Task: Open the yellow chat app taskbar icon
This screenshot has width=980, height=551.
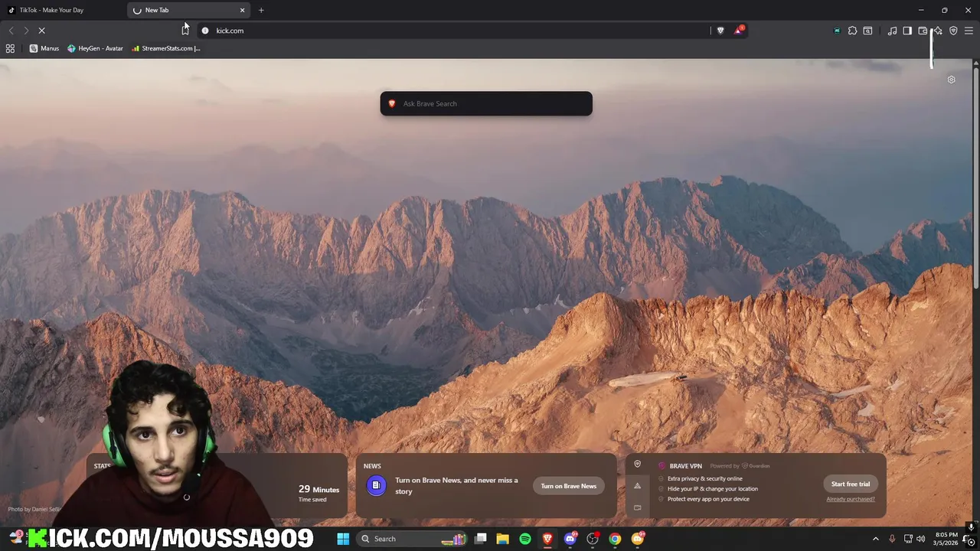Action: point(638,539)
